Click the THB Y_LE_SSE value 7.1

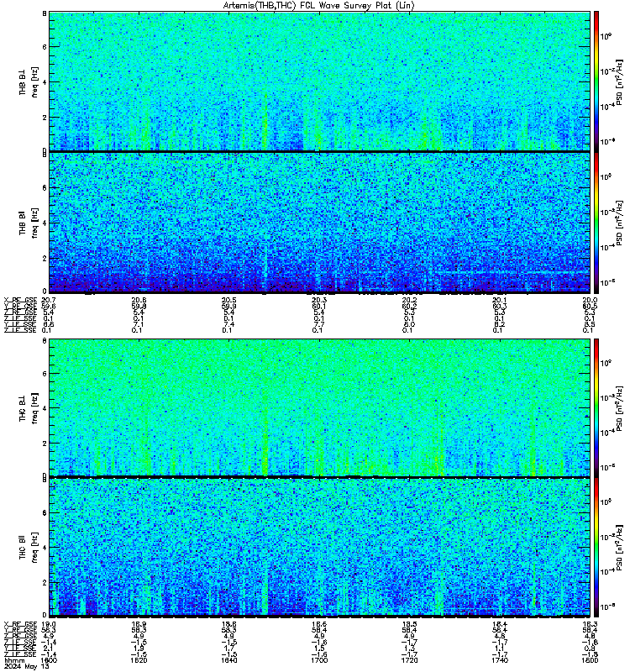[x=139, y=324]
